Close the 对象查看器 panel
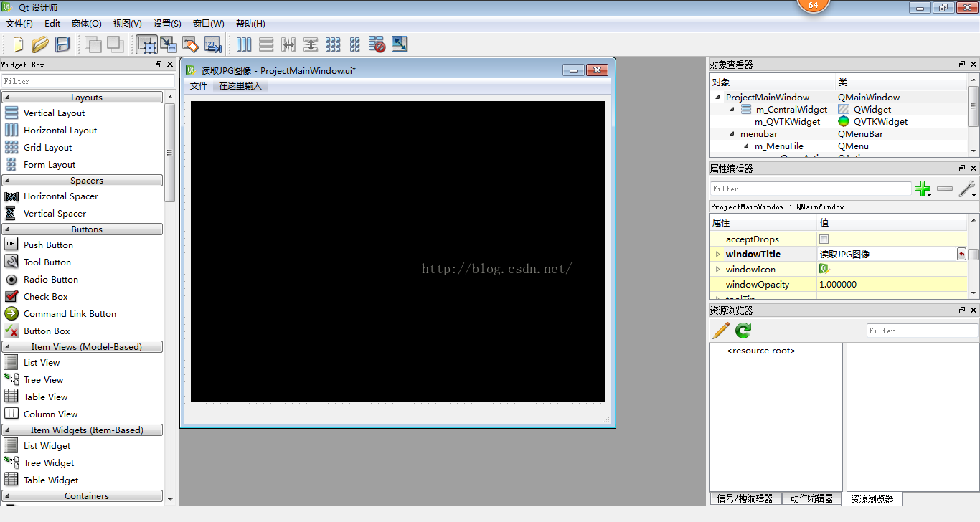The height and width of the screenshot is (522, 980). [974, 65]
